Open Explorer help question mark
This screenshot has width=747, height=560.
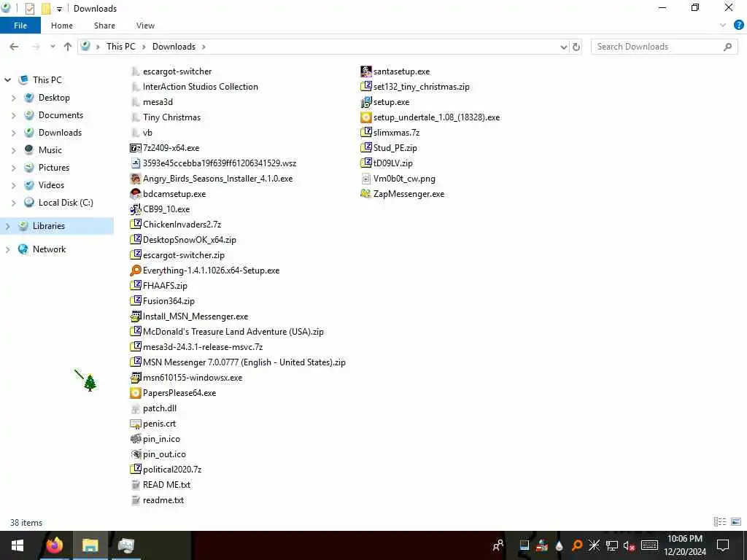pyautogui.click(x=738, y=26)
